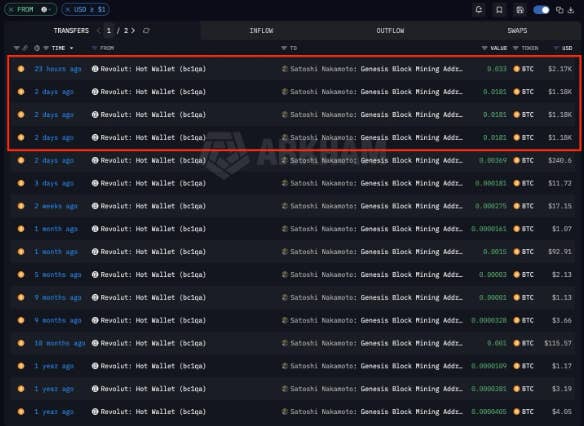This screenshot has width=584, height=426.
Task: Switch to the TRANSFERS tab
Action: 71,31
